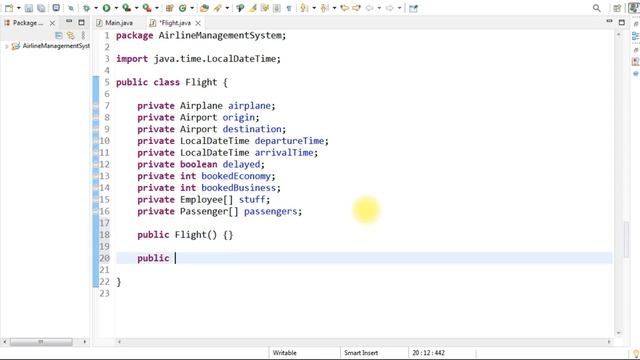640x360 pixels.
Task: Select the Java perspective button
Action: [x=634, y=8]
